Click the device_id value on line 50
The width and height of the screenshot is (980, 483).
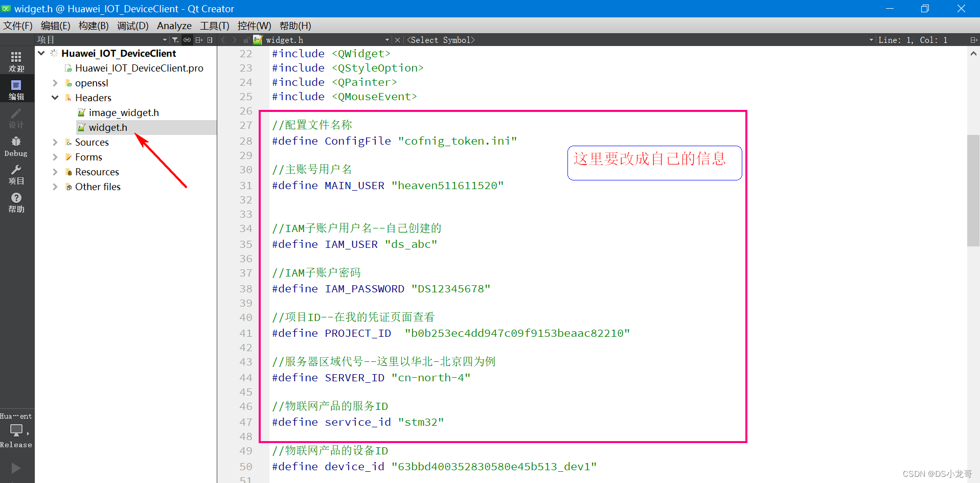pos(494,467)
